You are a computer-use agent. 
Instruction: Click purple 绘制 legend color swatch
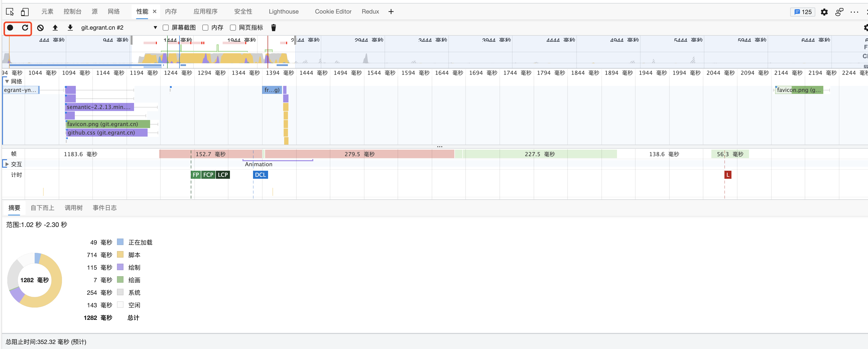120,267
